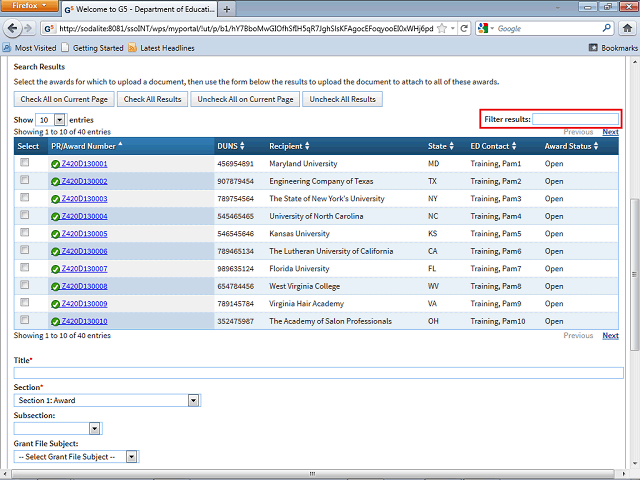
Task: Reload the page using the refresh icon
Action: click(462, 29)
